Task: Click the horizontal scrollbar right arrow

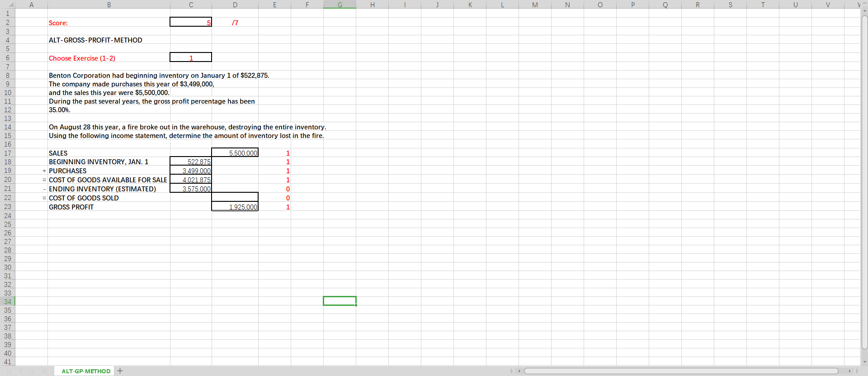Action: point(849,371)
